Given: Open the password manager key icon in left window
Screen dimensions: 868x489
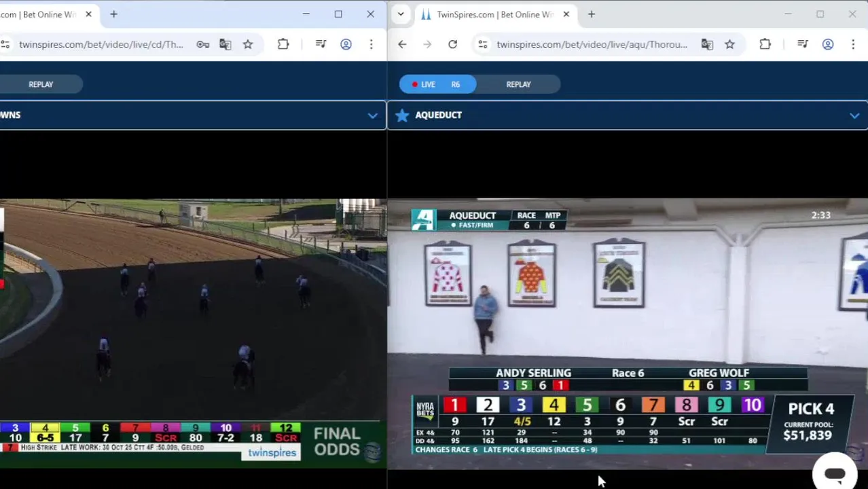Looking at the screenshot, I should tap(202, 44).
